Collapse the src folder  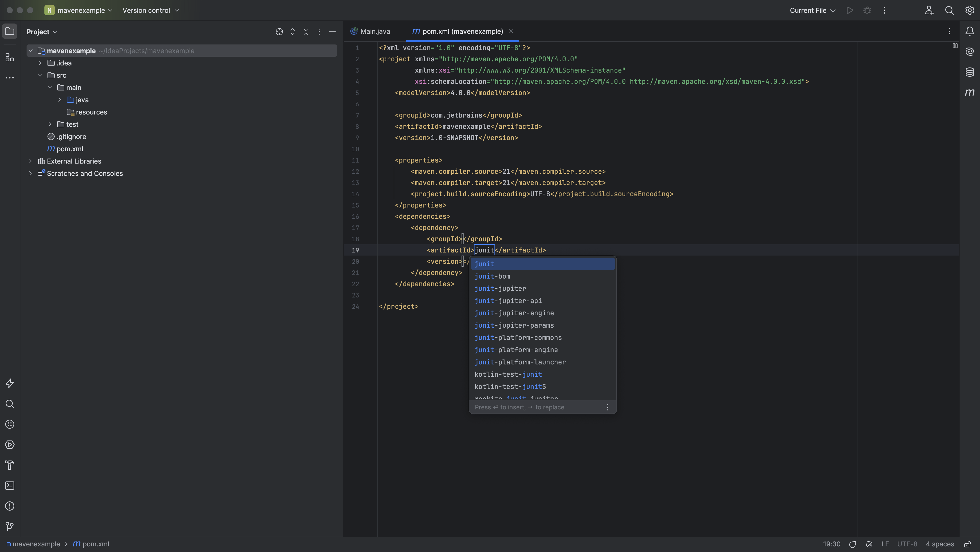pos(40,75)
